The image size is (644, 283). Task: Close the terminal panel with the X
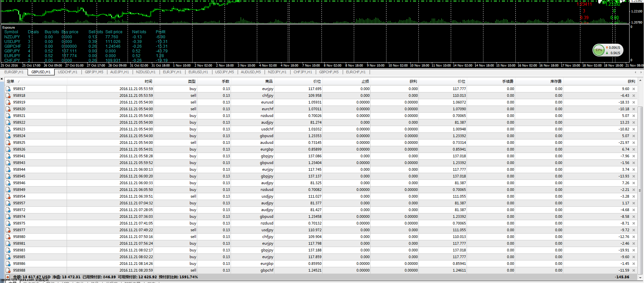pyautogui.click(x=2, y=79)
